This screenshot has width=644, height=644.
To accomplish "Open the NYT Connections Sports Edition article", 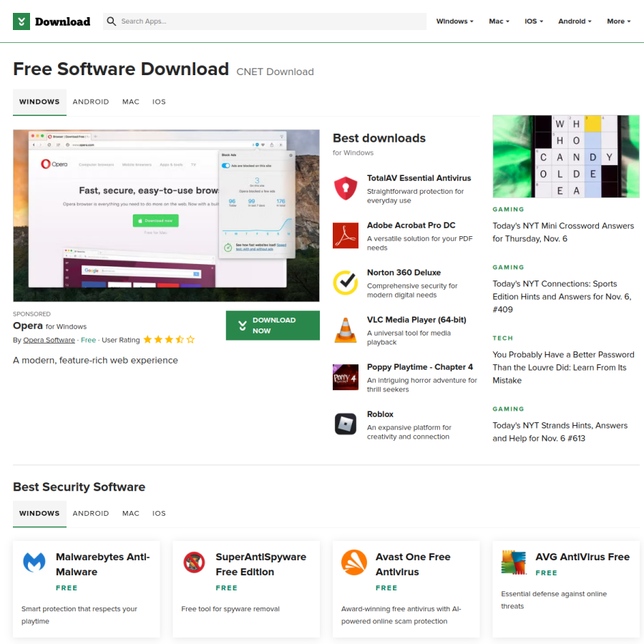I will click(x=562, y=296).
